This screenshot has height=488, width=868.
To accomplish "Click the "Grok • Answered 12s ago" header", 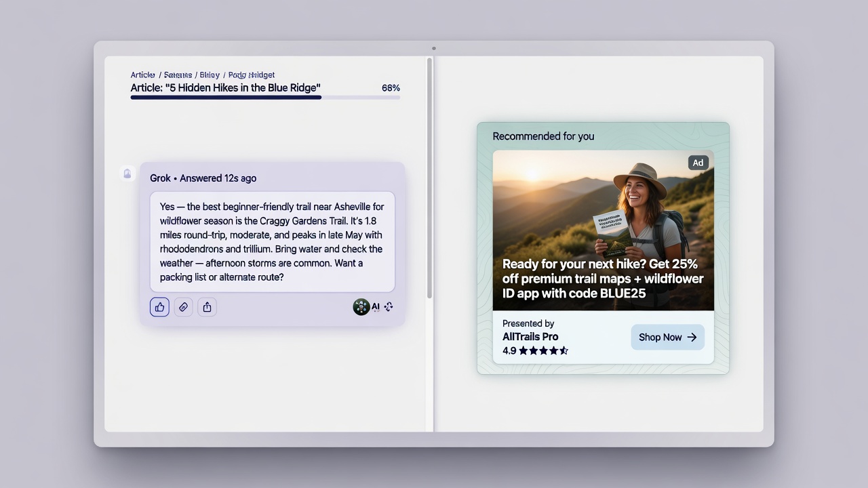I will click(203, 178).
